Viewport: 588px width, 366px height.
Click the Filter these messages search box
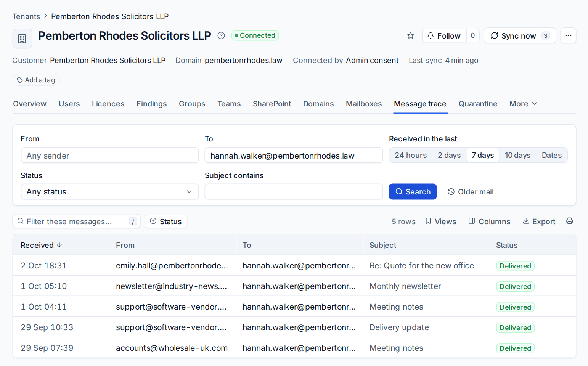coord(77,222)
